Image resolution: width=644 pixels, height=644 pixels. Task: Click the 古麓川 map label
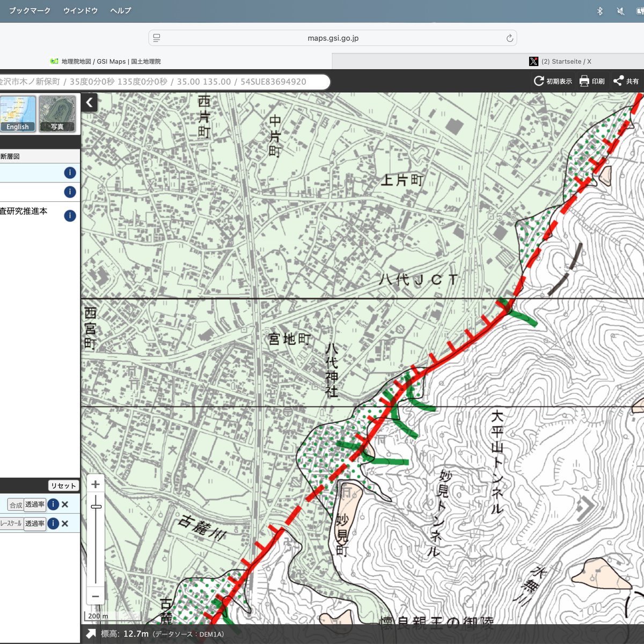[203, 526]
